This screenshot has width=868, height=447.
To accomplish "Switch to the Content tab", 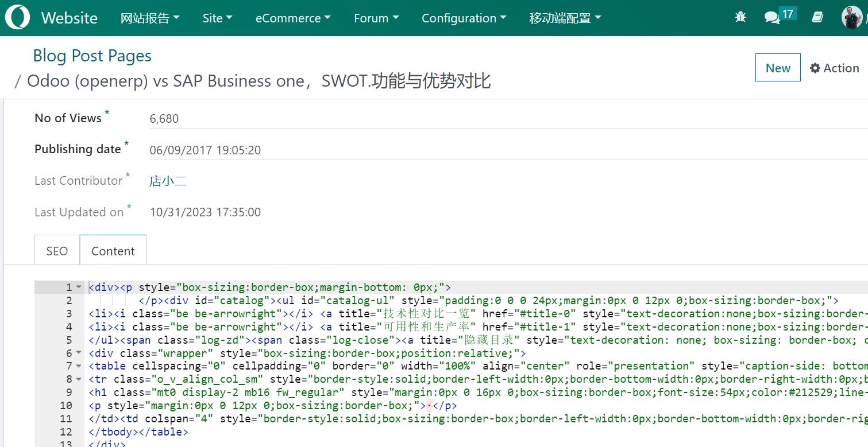I will (x=113, y=251).
